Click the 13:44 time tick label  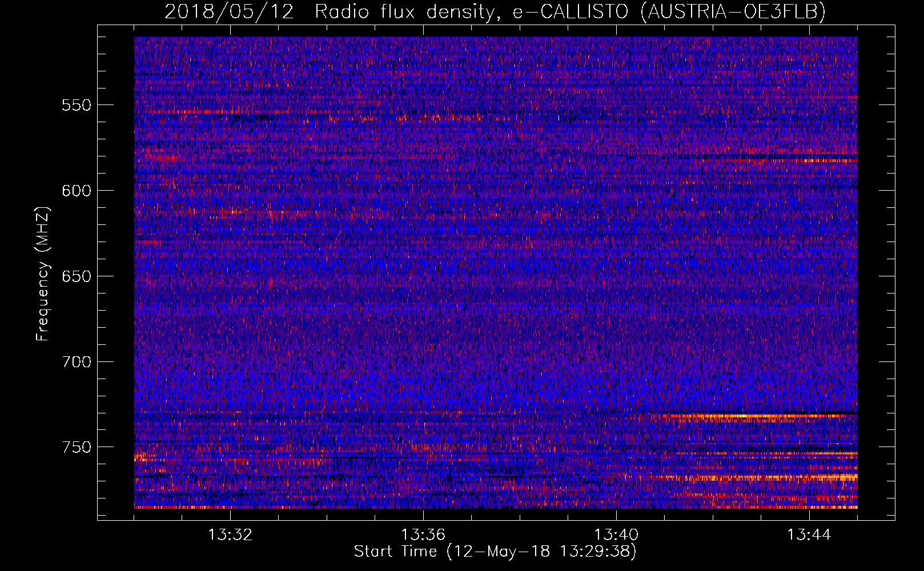coord(809,535)
